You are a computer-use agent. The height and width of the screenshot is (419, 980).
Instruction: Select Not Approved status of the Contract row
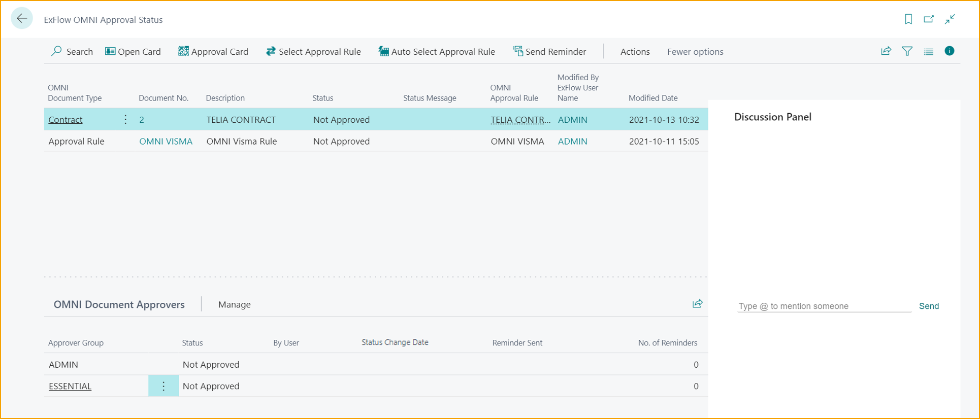tap(341, 120)
